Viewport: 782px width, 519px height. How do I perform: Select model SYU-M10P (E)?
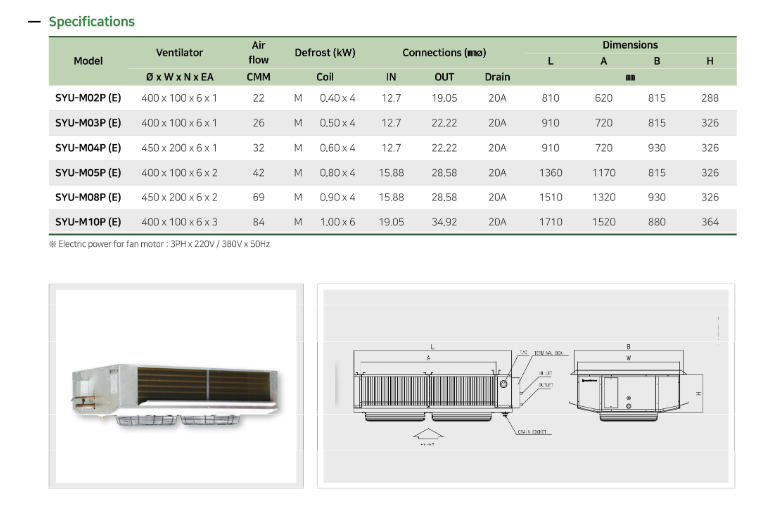88,222
